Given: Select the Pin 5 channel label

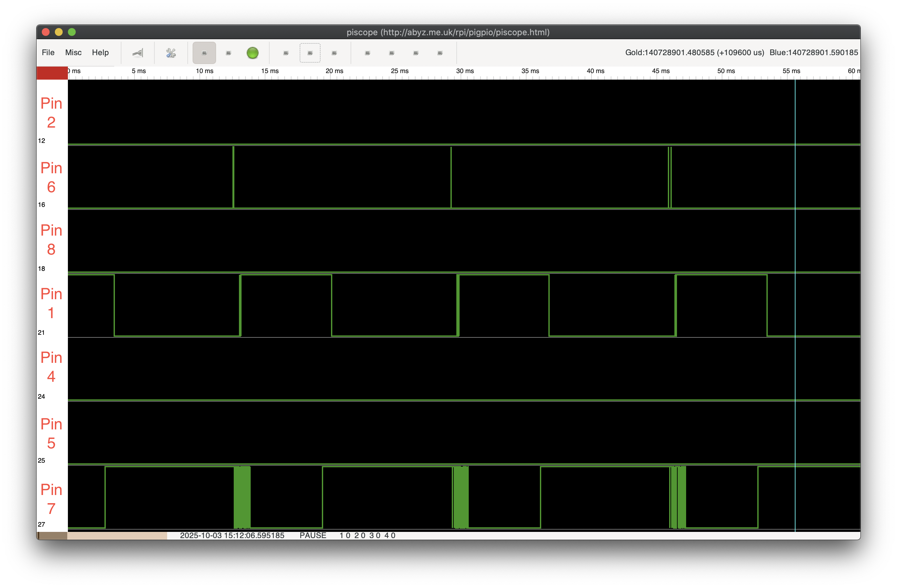Looking at the screenshot, I should pyautogui.click(x=51, y=434).
